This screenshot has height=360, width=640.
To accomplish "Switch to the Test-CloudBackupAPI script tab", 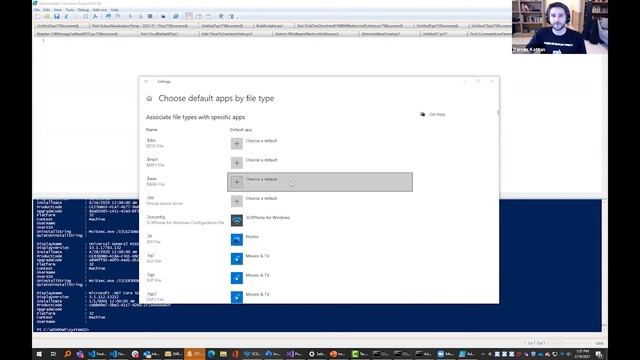I will coord(167,34).
